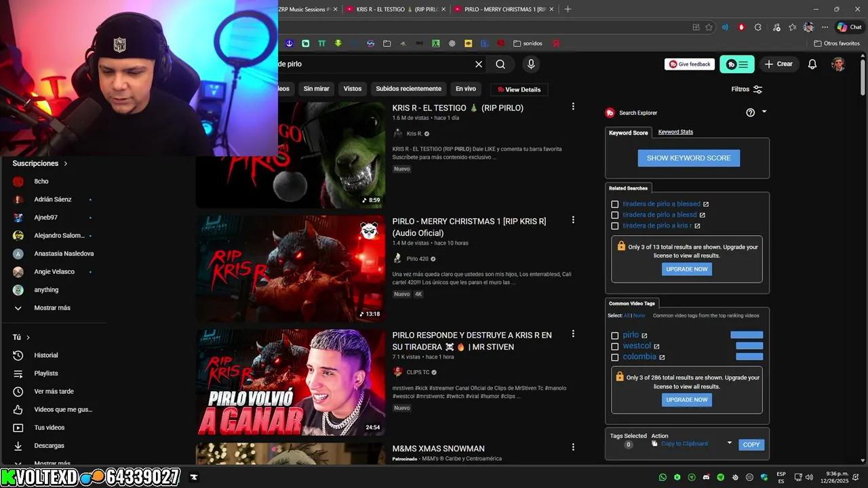The image size is (868, 488).
Task: Open WhatsApp from the system tray
Action: [x=663, y=477]
